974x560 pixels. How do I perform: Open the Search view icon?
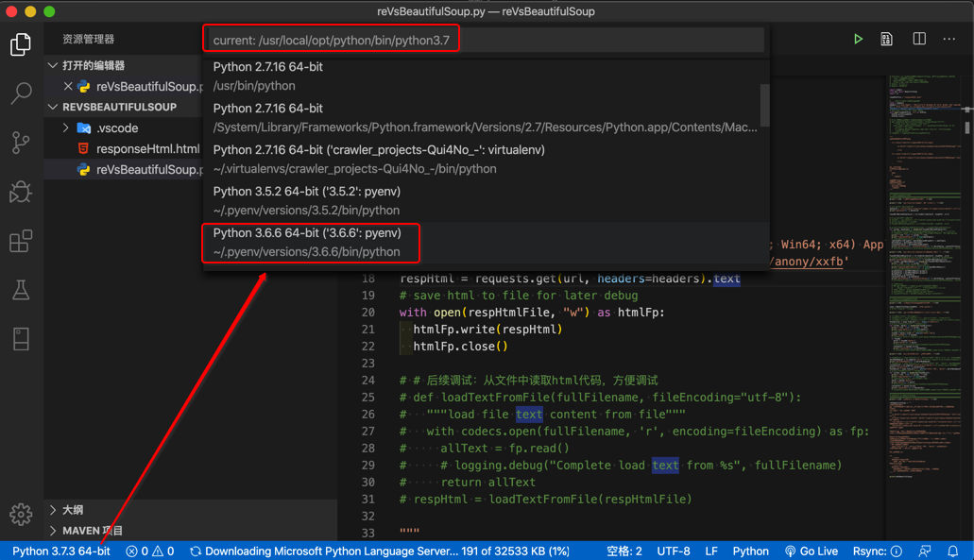(x=21, y=93)
